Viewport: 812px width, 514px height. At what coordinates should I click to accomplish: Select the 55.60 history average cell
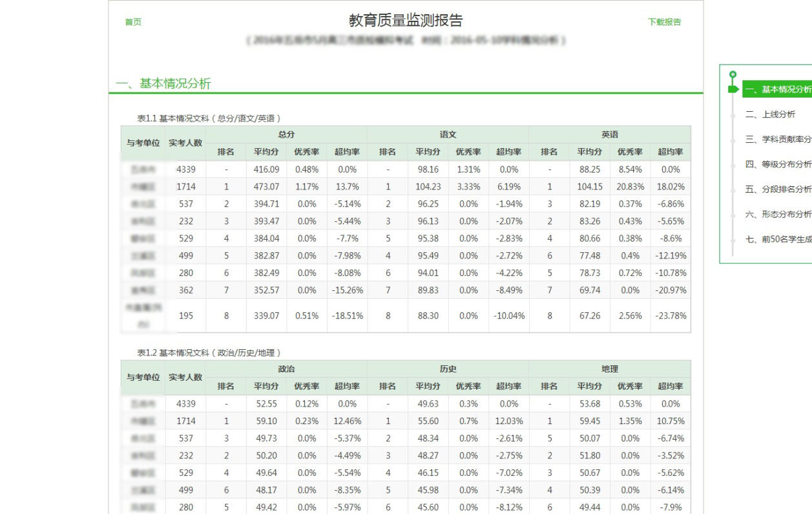(428, 421)
